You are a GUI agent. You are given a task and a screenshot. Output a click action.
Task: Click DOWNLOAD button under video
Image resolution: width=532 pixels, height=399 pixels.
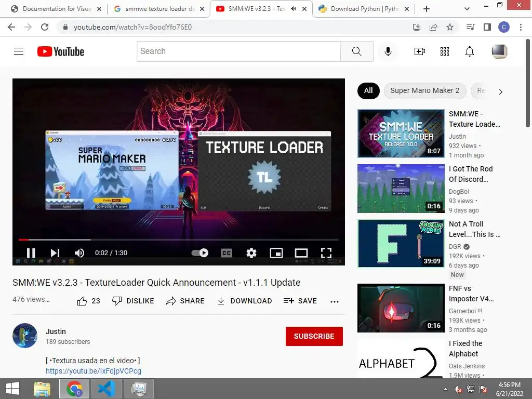(x=245, y=301)
